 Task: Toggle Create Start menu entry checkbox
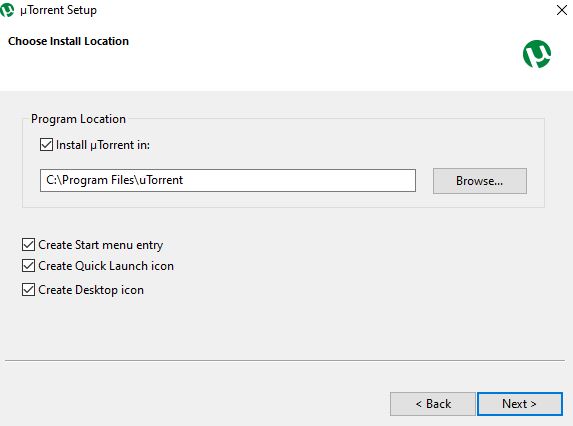pyautogui.click(x=29, y=244)
